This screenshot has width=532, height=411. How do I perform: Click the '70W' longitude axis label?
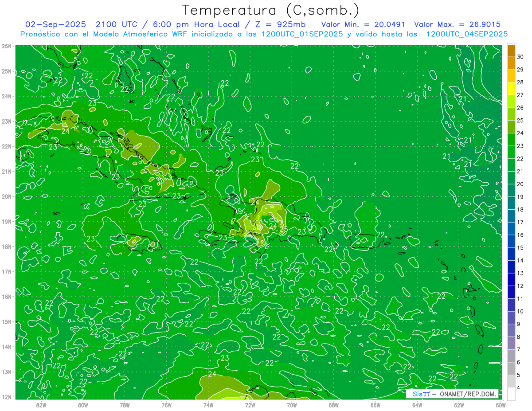292,405
